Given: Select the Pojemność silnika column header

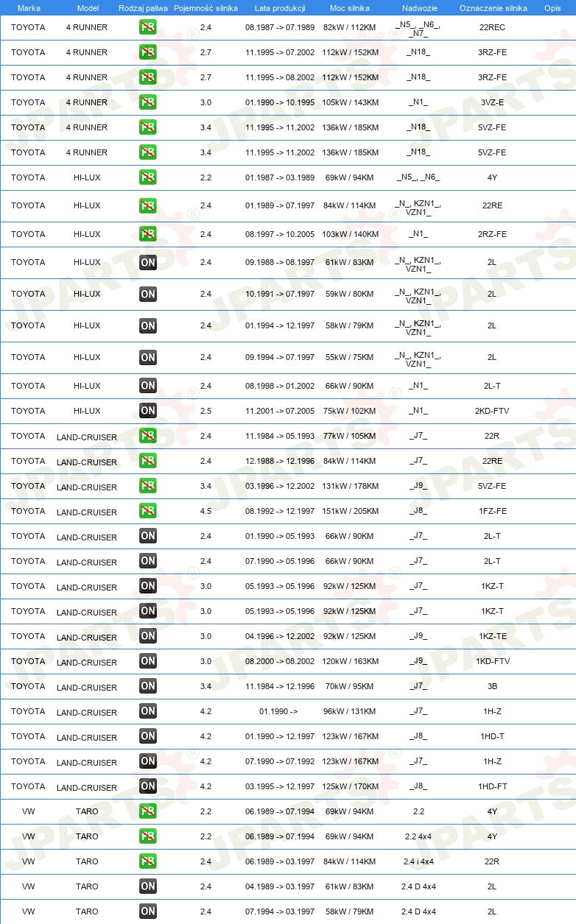Looking at the screenshot, I should click(206, 7).
